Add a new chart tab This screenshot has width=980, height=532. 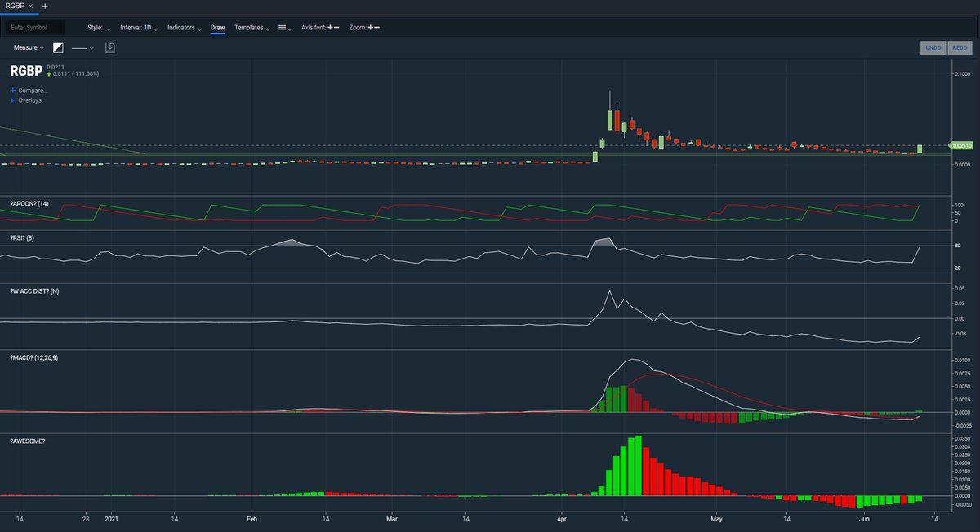click(x=45, y=6)
